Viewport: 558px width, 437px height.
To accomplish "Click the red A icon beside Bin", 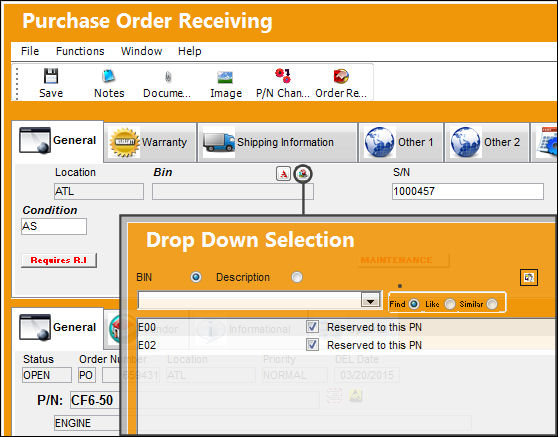I will [x=284, y=174].
